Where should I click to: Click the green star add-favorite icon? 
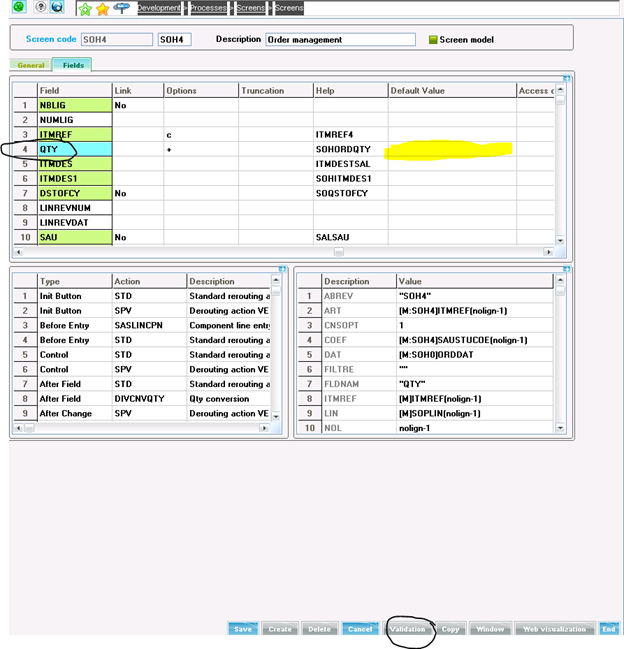[x=85, y=9]
